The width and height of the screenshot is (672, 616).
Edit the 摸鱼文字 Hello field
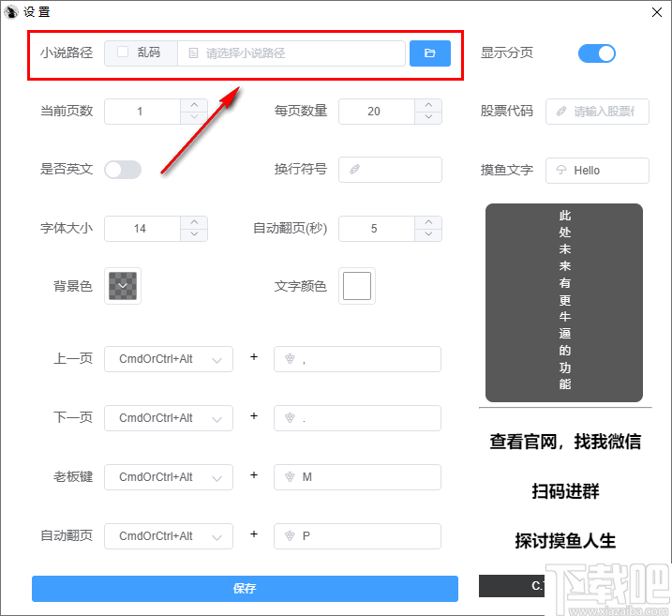[597, 171]
